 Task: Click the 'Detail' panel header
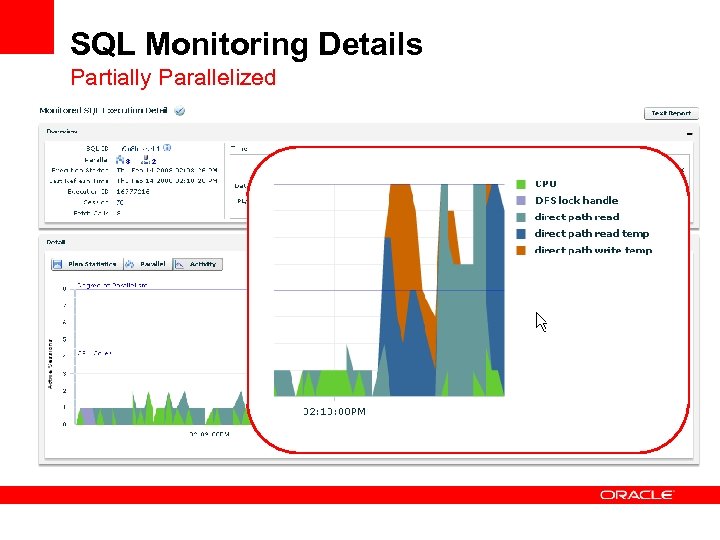coord(56,242)
